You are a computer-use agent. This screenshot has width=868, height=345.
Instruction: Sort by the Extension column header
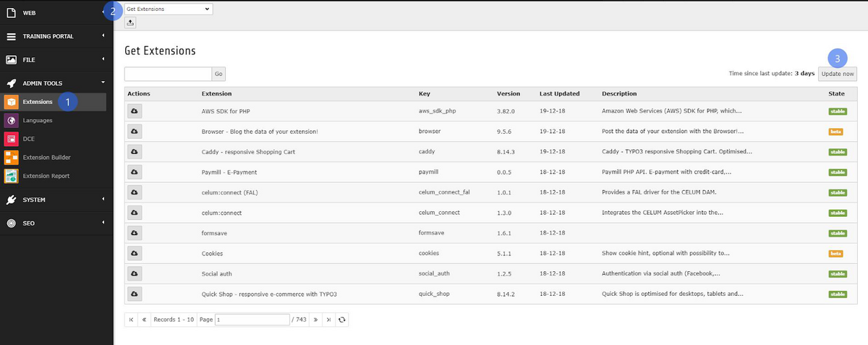click(x=216, y=94)
